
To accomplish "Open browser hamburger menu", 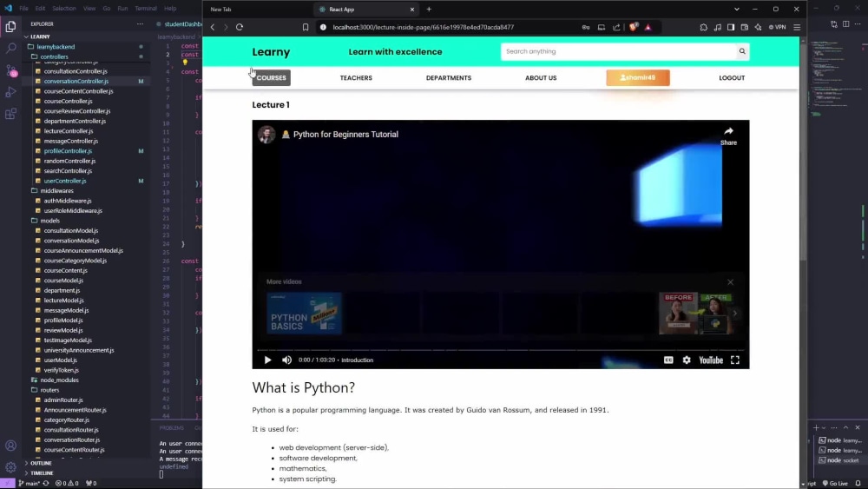I will 797,27.
